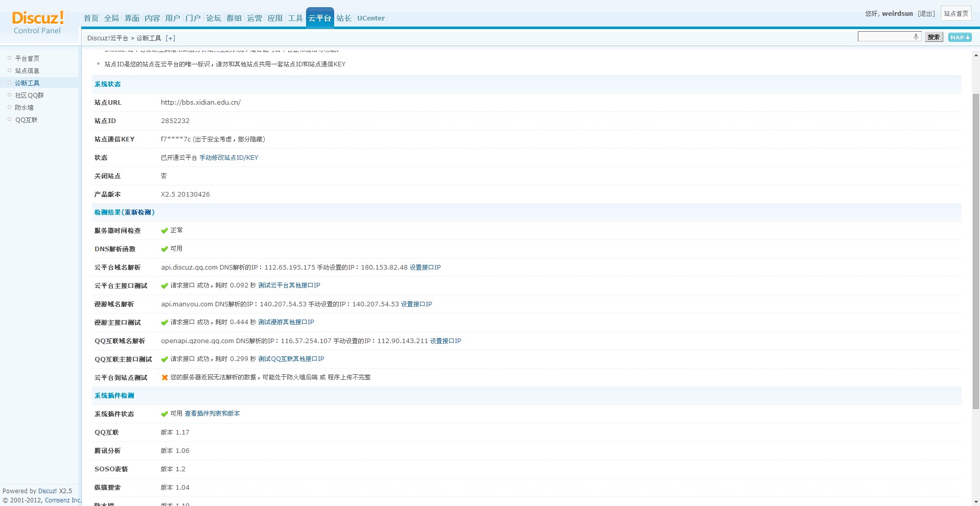Click 测试QQ互联其他接口IP link
The width and height of the screenshot is (980, 506).
pyautogui.click(x=291, y=359)
